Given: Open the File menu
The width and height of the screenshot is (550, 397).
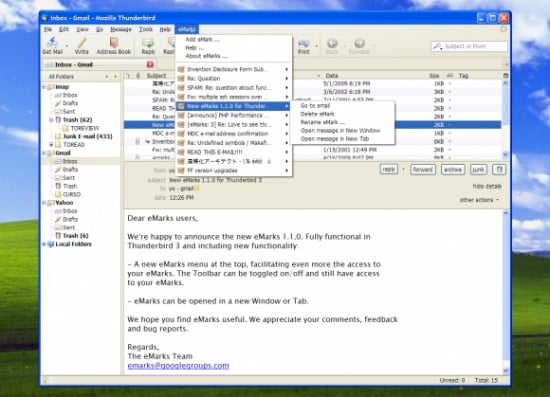Looking at the screenshot, I should [x=48, y=29].
